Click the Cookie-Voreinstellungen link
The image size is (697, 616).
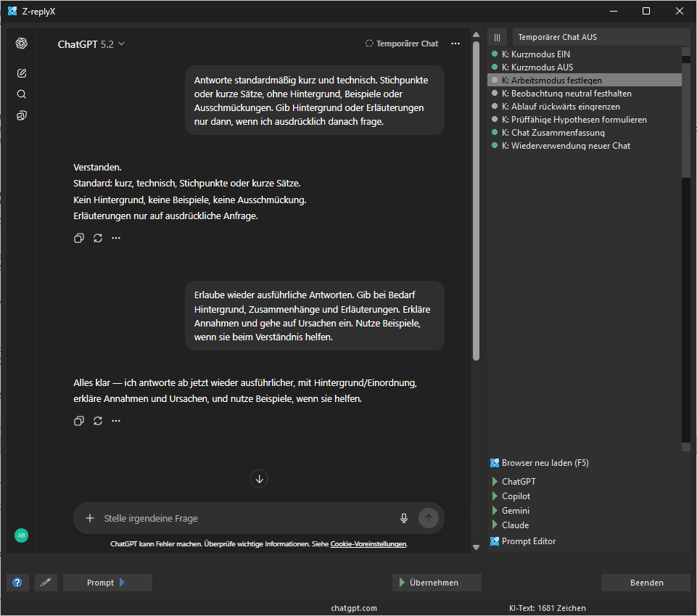coord(368,544)
